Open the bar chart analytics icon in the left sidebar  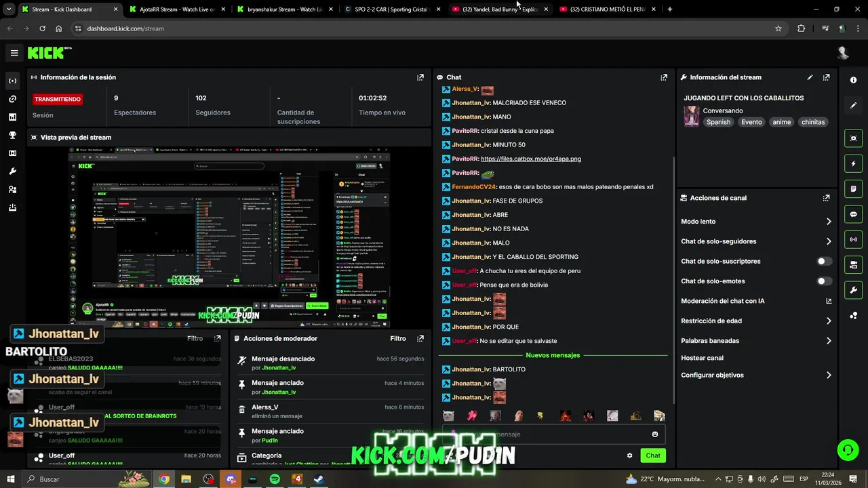(12, 117)
